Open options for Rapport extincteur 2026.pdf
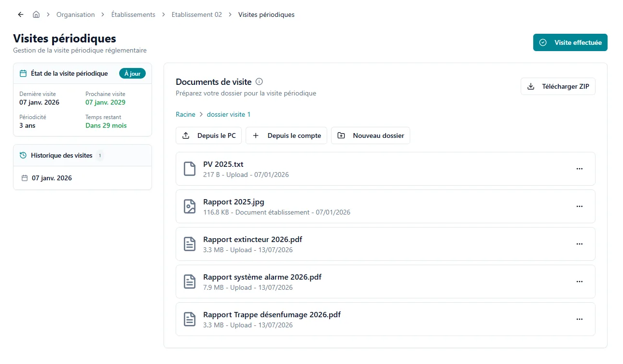623x364 pixels. 580,244
